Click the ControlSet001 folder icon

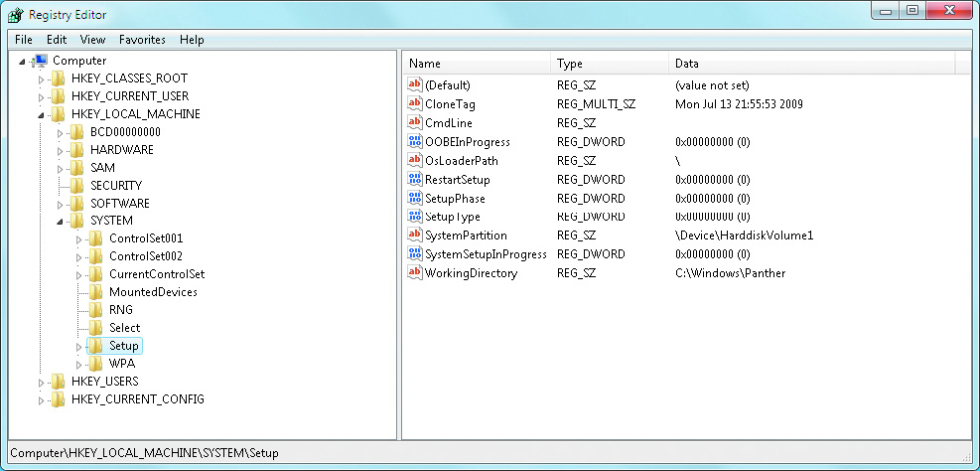tap(95, 238)
